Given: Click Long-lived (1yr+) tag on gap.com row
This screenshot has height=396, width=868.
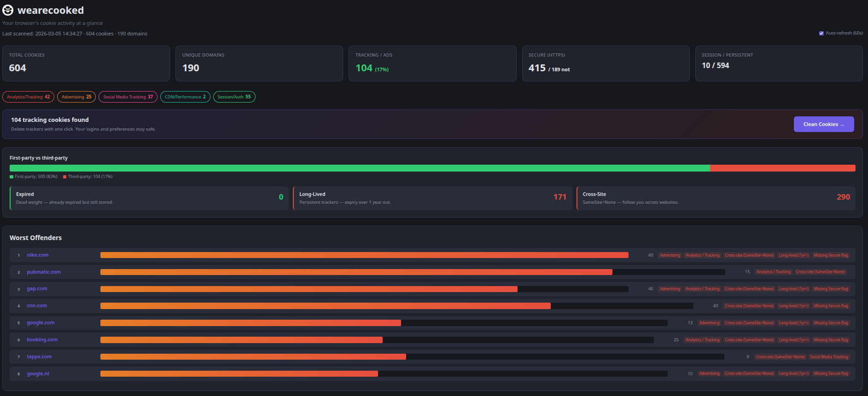Looking at the screenshot, I should (793, 289).
